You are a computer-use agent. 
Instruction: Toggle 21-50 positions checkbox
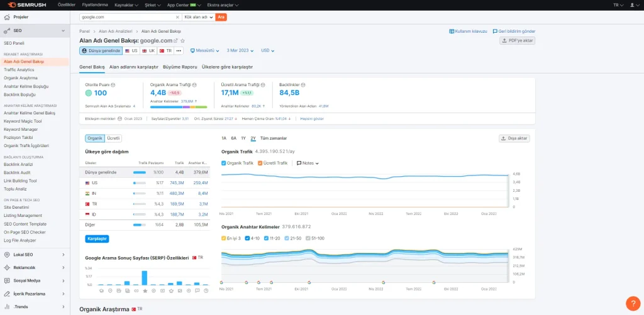pos(287,238)
